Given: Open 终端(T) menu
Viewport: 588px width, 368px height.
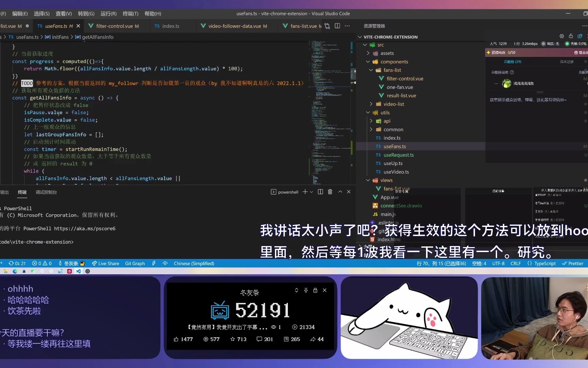Looking at the screenshot, I should pos(130,14).
